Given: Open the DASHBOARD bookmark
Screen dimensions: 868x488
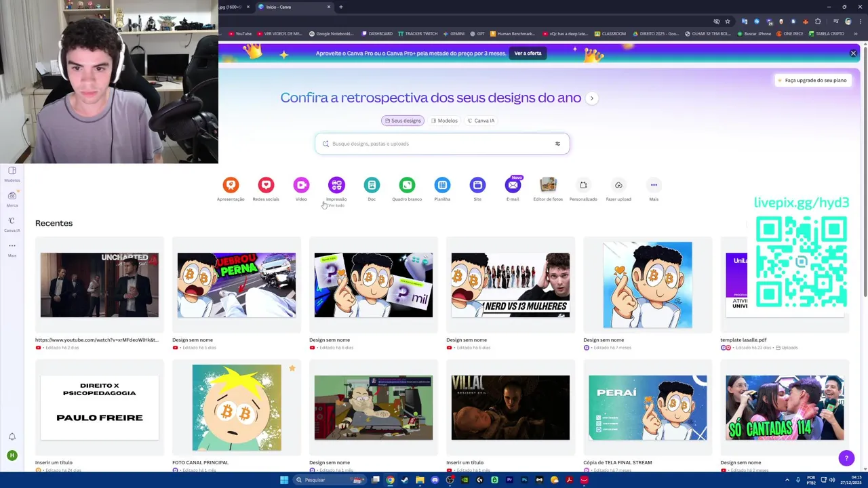Looking at the screenshot, I should pos(377,33).
